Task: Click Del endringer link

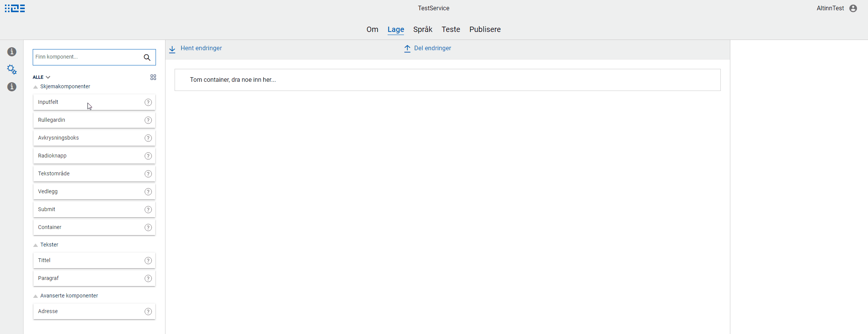Action: (432, 48)
